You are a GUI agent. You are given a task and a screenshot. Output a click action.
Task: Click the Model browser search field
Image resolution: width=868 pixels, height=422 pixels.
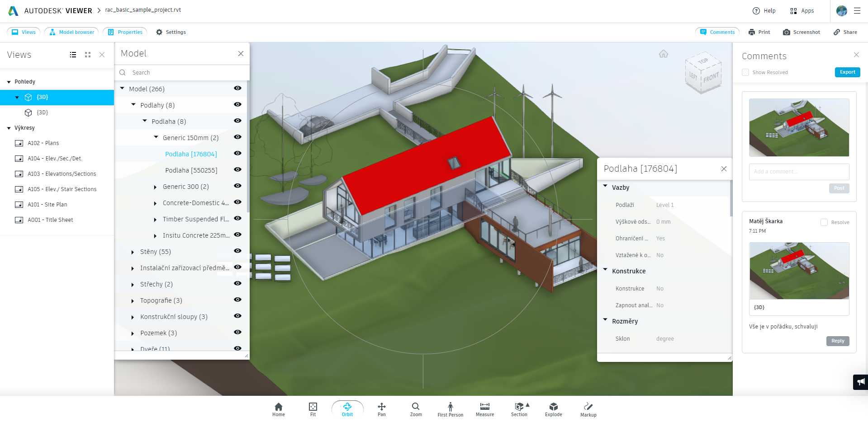point(182,73)
